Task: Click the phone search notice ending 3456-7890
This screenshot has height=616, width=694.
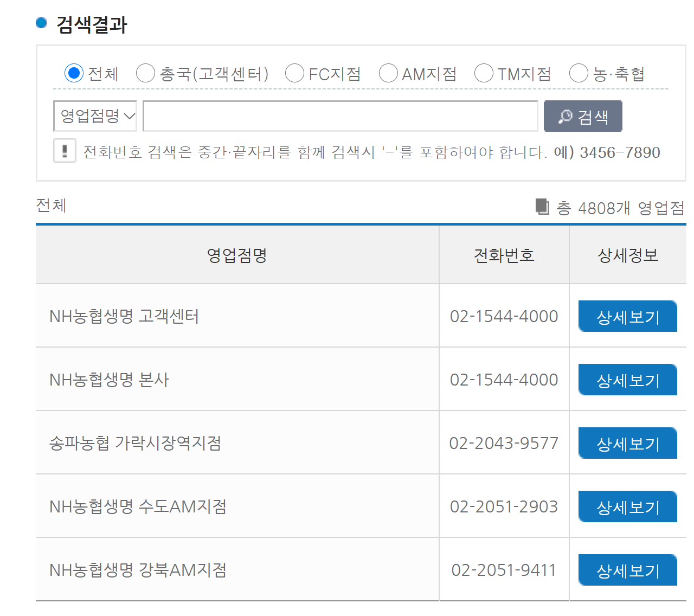Action: [371, 152]
